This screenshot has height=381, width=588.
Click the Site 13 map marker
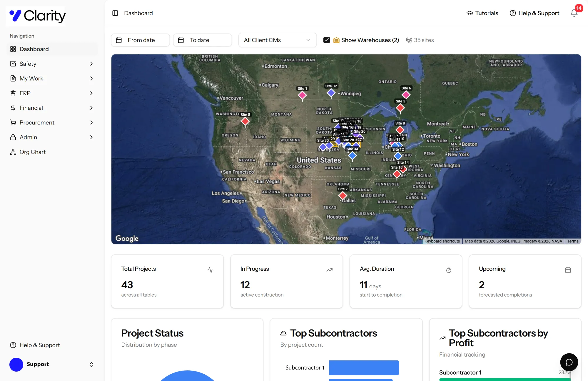click(x=397, y=174)
